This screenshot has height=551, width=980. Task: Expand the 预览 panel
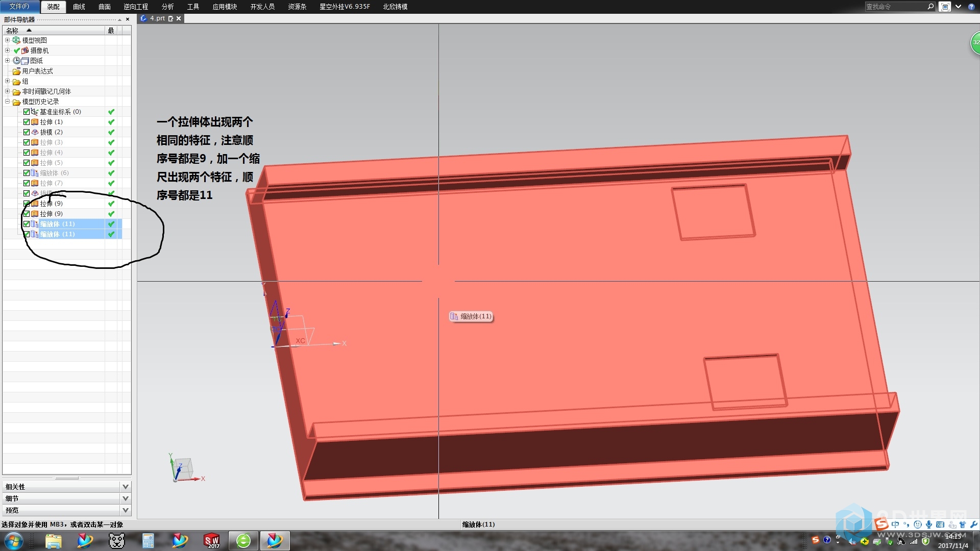(x=67, y=510)
